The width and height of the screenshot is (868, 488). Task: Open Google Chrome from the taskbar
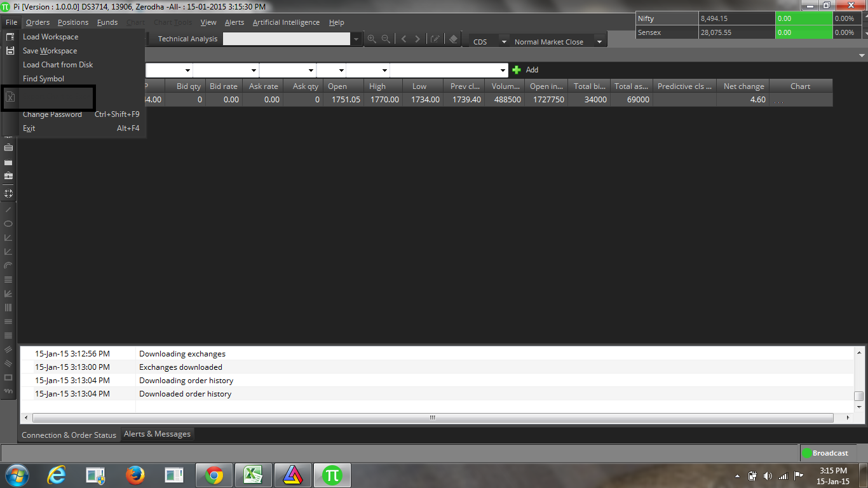[x=214, y=475]
